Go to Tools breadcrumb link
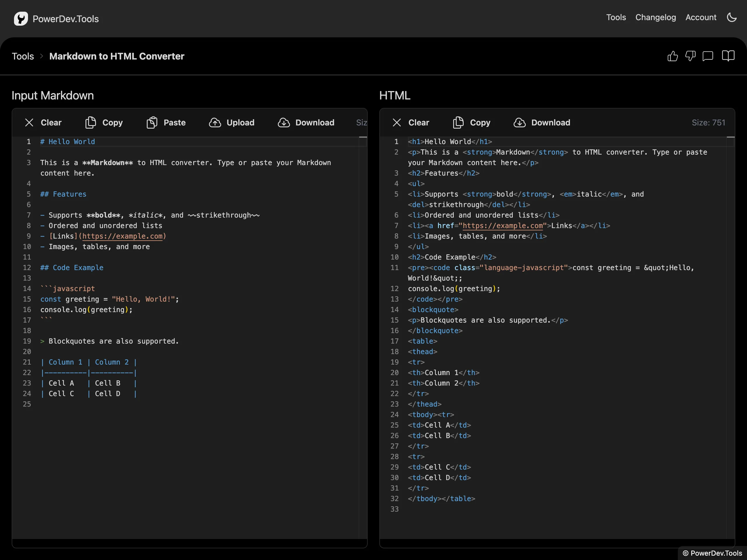Screen dimensions: 747x560 click(x=23, y=56)
